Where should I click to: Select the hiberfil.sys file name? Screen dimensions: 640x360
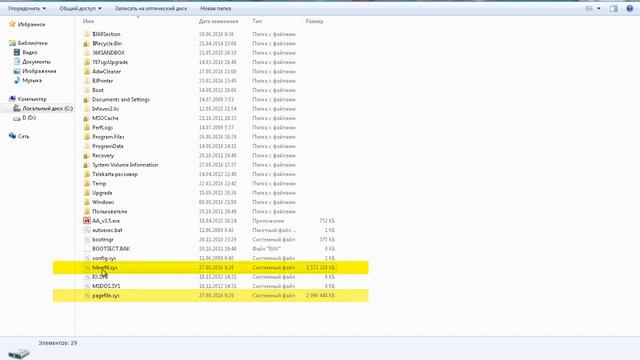tap(105, 267)
